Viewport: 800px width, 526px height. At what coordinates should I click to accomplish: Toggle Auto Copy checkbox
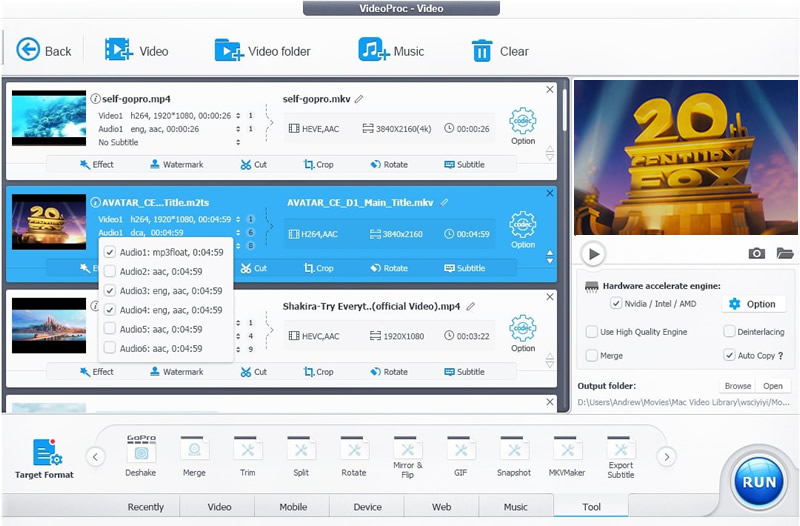pos(729,355)
